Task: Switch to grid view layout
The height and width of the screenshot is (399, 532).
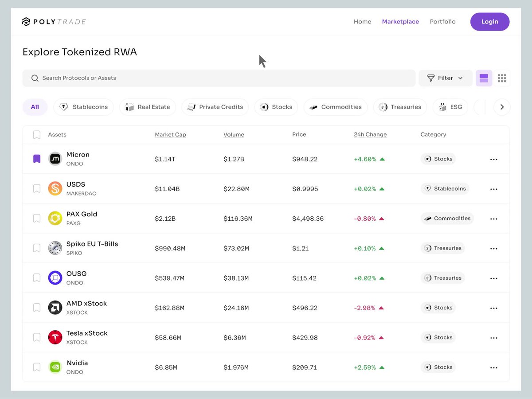Action: 502,78
